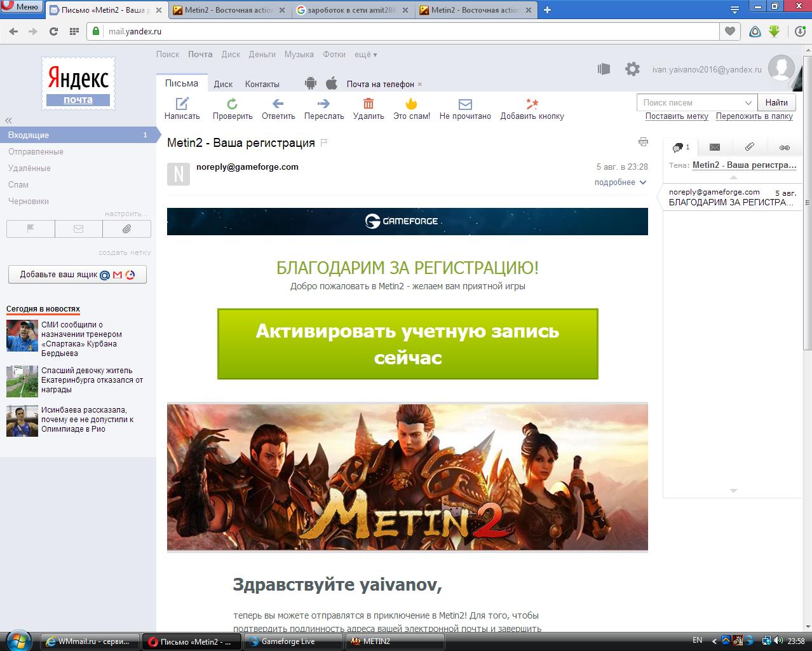Click the Apple phone app icon
The height and width of the screenshot is (651, 812).
pos(331,83)
